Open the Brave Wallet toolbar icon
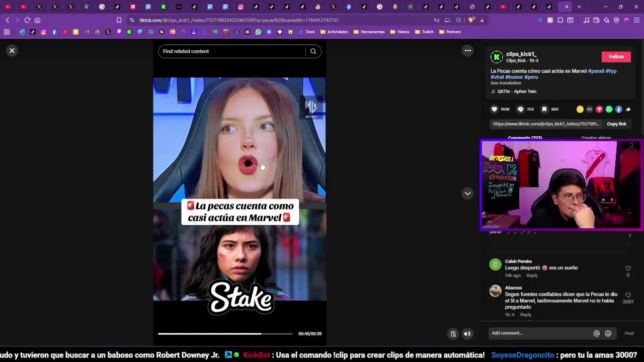 click(596, 20)
